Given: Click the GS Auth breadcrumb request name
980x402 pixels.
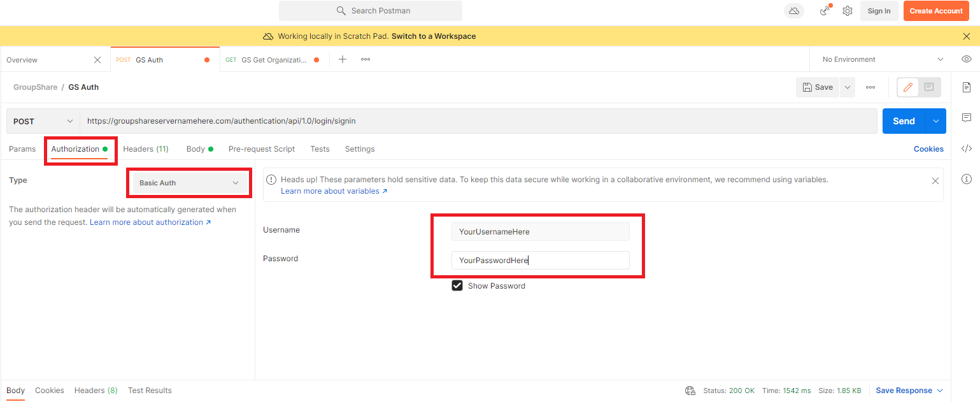Looking at the screenshot, I should [83, 87].
